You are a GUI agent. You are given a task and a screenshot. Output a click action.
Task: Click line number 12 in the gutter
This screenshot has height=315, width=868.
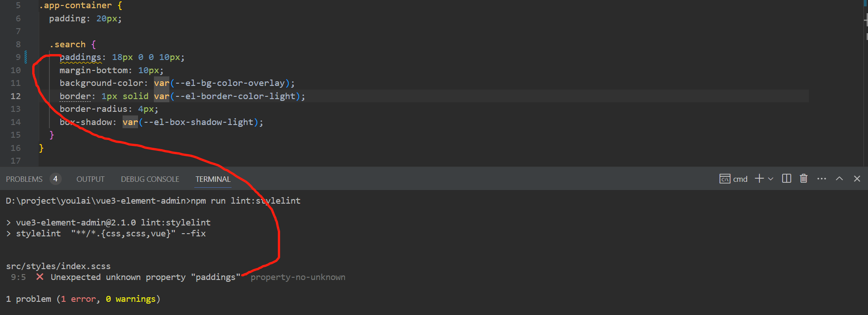point(15,96)
